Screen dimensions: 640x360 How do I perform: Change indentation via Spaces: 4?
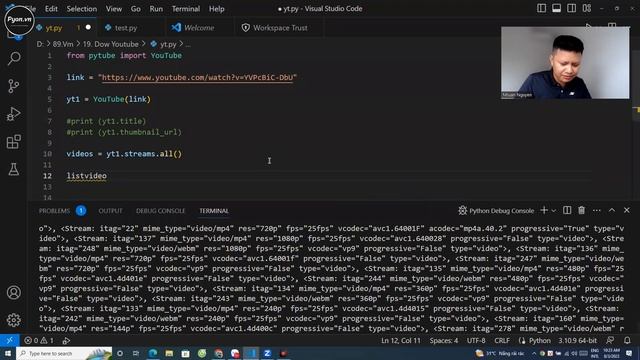coord(444,340)
